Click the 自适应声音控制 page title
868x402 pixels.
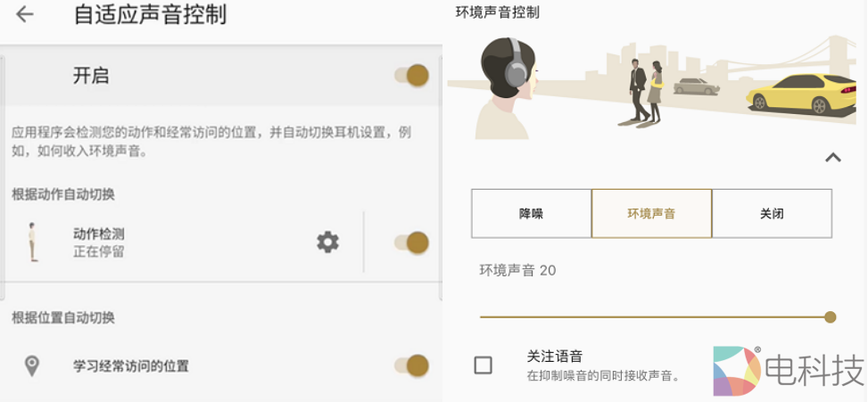pos(150,14)
